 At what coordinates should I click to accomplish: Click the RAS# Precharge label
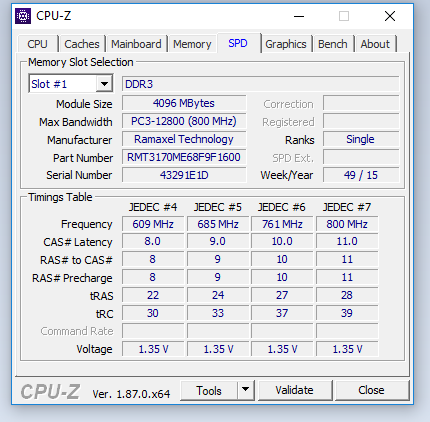click(x=72, y=278)
